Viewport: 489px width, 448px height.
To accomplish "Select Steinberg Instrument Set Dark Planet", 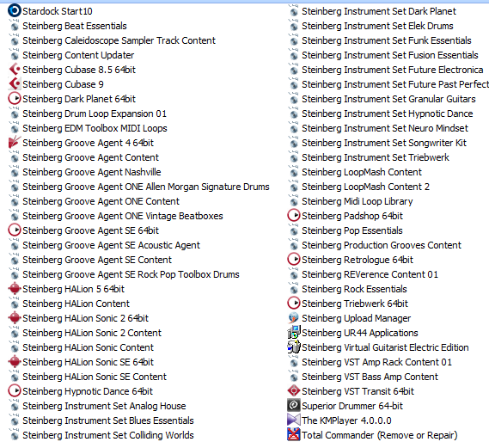I will [x=379, y=11].
